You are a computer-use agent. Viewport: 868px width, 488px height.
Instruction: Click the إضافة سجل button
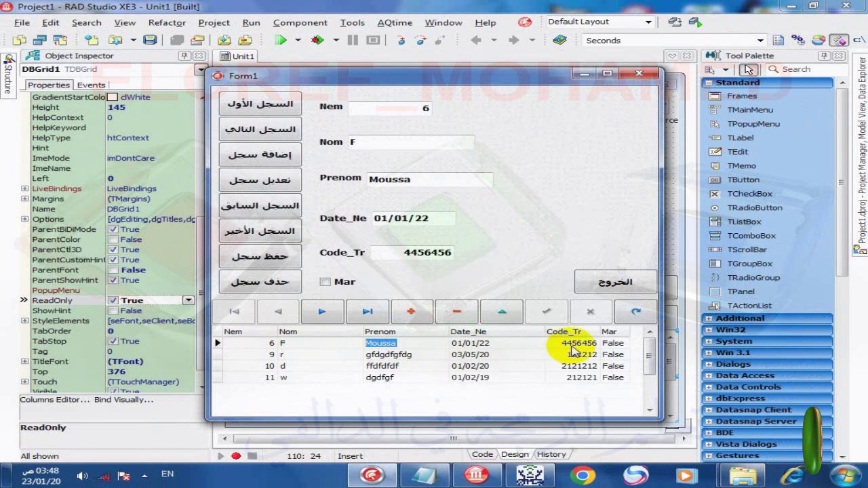coord(260,155)
